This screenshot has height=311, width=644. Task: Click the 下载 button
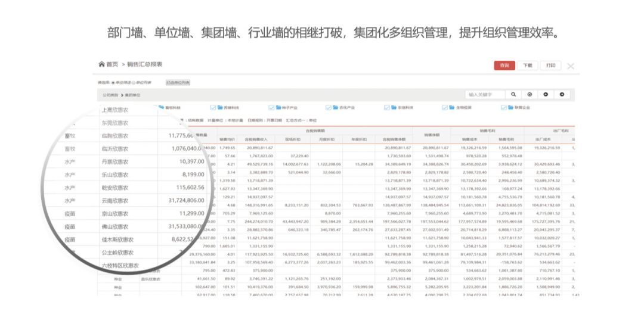coord(527,66)
